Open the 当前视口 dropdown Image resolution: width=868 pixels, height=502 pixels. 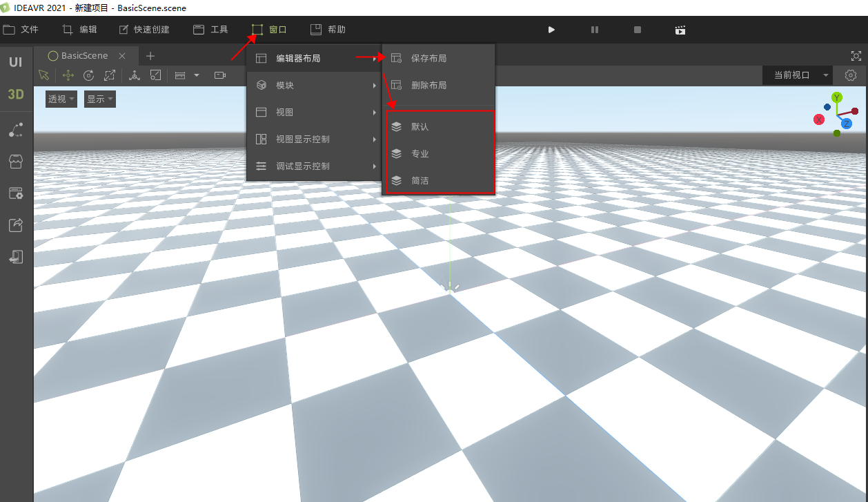(x=798, y=75)
